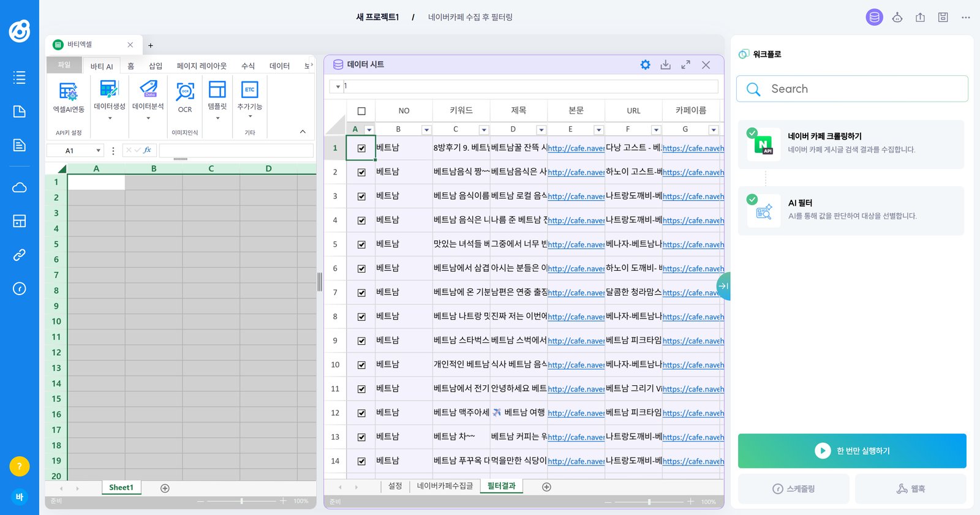Open the filter dropdown for column F

[656, 130]
